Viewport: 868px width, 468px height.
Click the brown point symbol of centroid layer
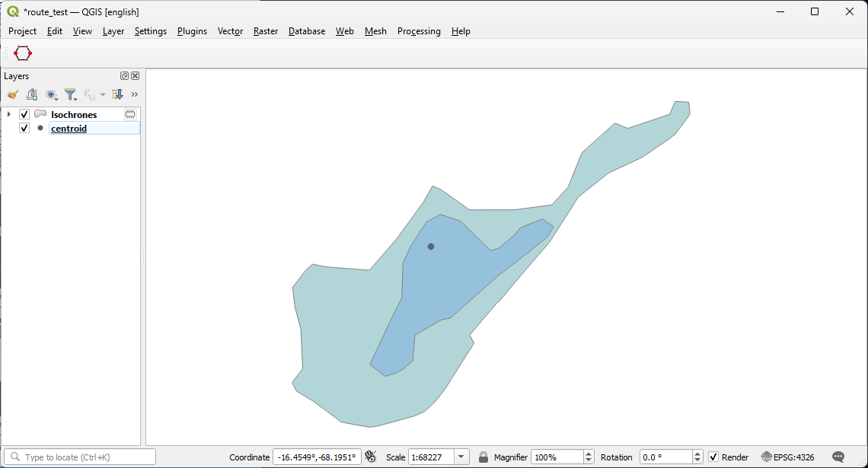(40, 128)
